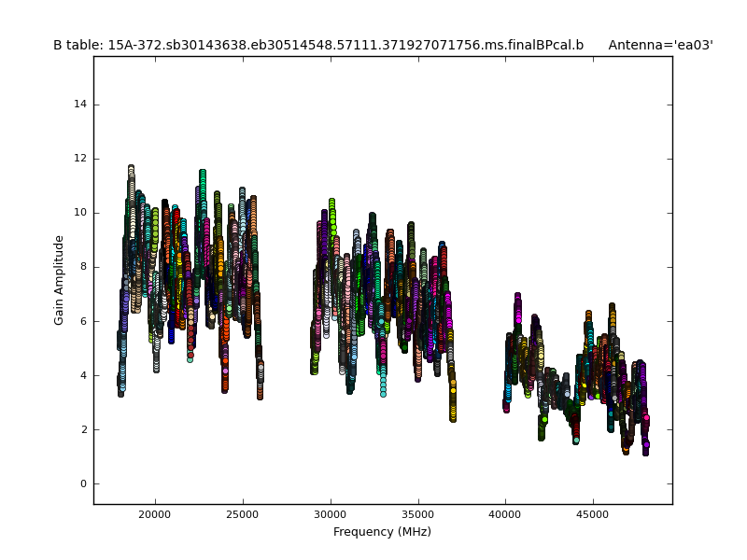
Task: Click the 10 y-axis tick label
Action: (81, 213)
